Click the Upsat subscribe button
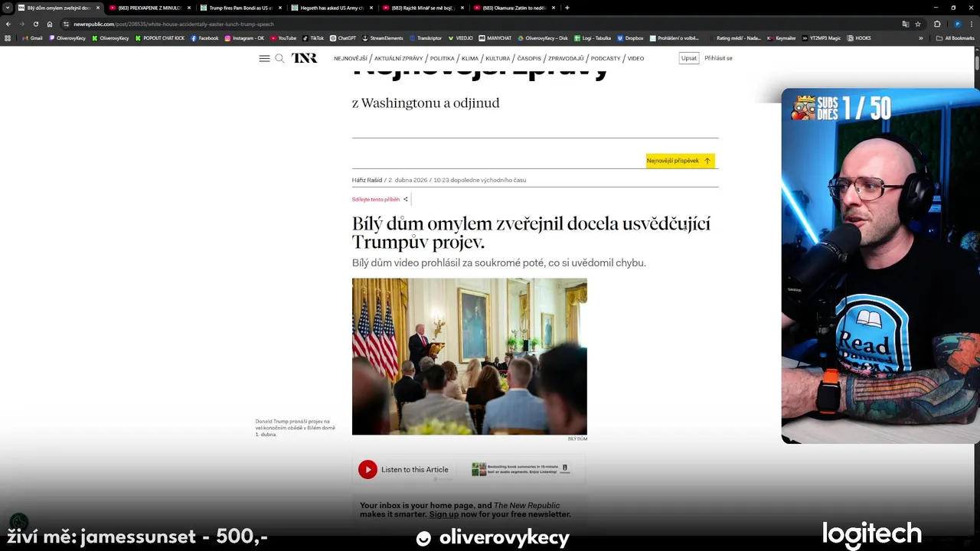This screenshot has width=980, height=551. coord(689,58)
